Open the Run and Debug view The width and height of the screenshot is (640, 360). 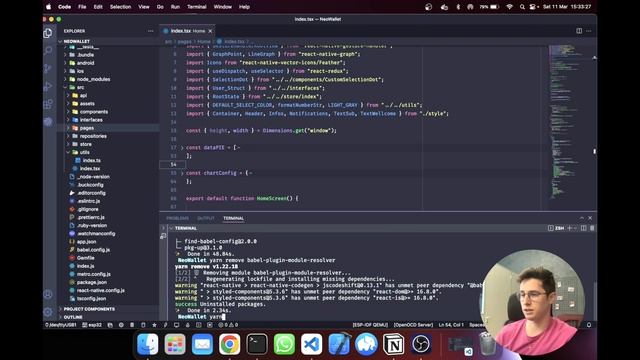coord(48,86)
